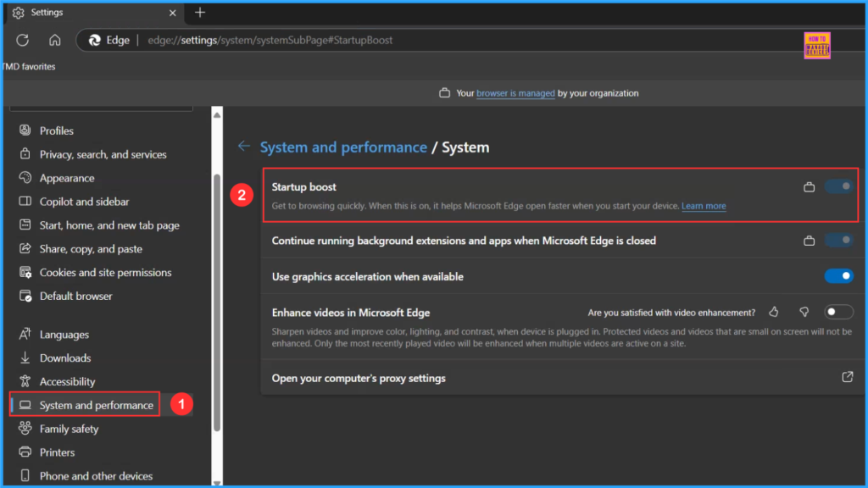
Task: Click the back arrow beside System and performance
Action: click(243, 146)
